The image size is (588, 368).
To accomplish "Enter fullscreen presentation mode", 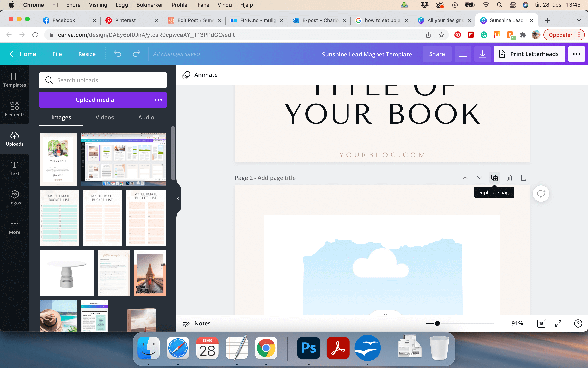I will coord(558,323).
